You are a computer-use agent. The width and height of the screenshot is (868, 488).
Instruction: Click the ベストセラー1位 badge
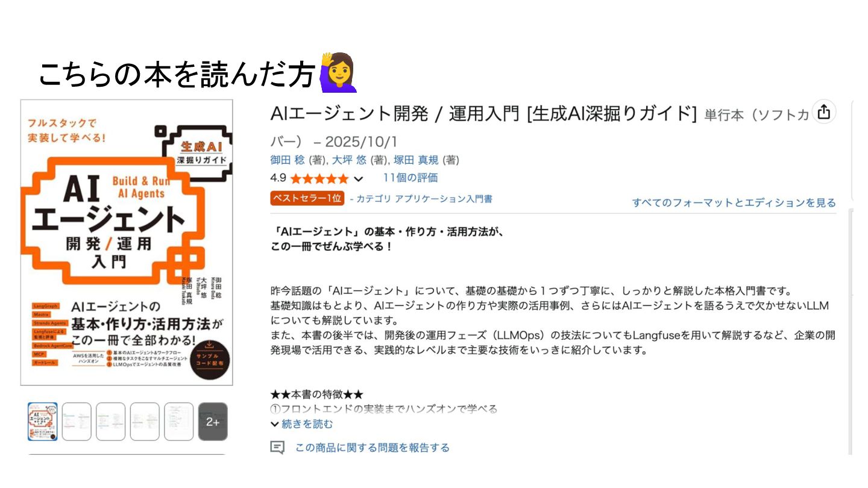point(307,198)
